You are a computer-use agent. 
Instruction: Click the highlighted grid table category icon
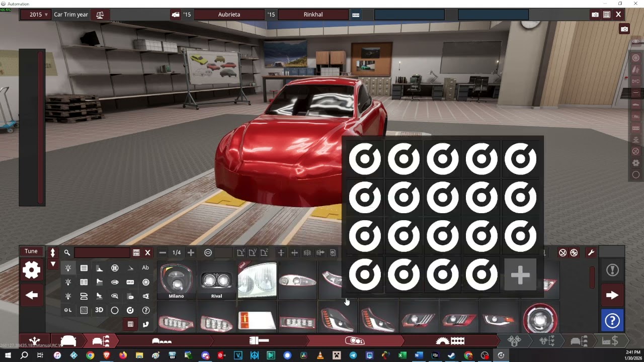[x=130, y=324]
